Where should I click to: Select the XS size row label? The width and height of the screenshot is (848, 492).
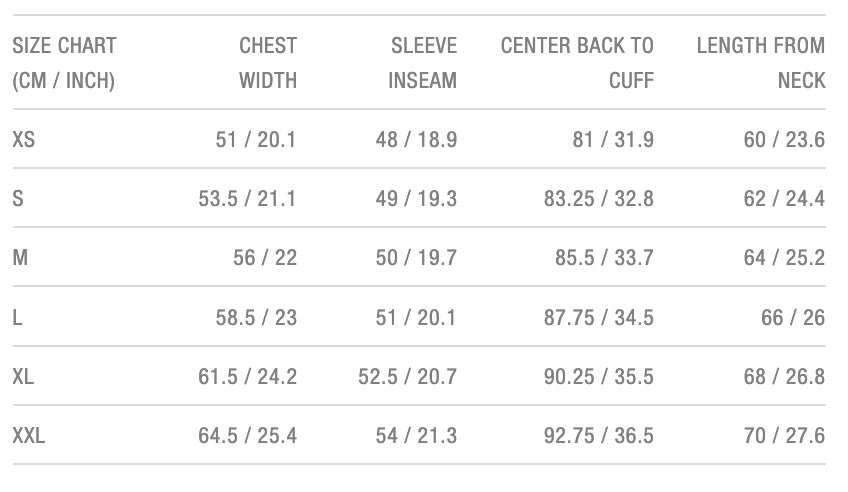tap(24, 140)
